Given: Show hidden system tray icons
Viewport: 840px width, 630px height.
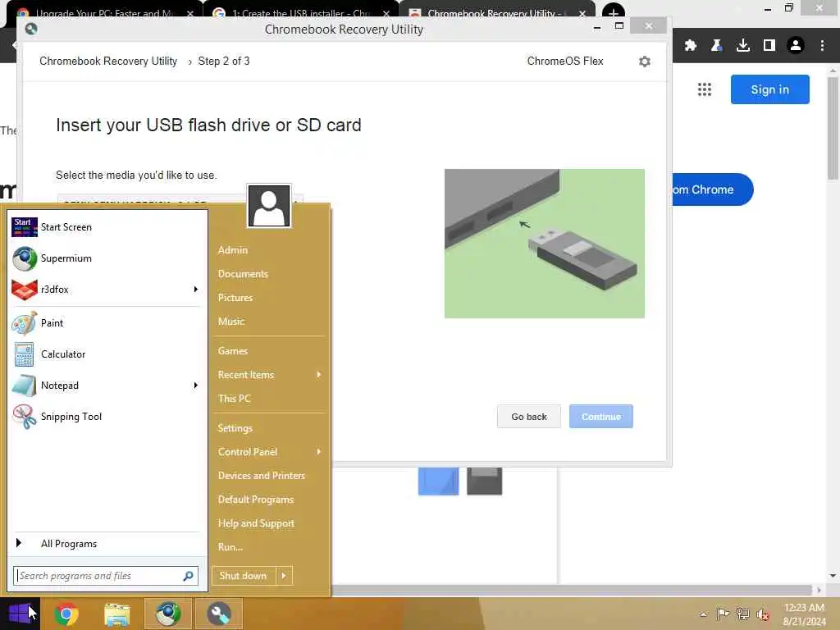Looking at the screenshot, I should point(703,614).
